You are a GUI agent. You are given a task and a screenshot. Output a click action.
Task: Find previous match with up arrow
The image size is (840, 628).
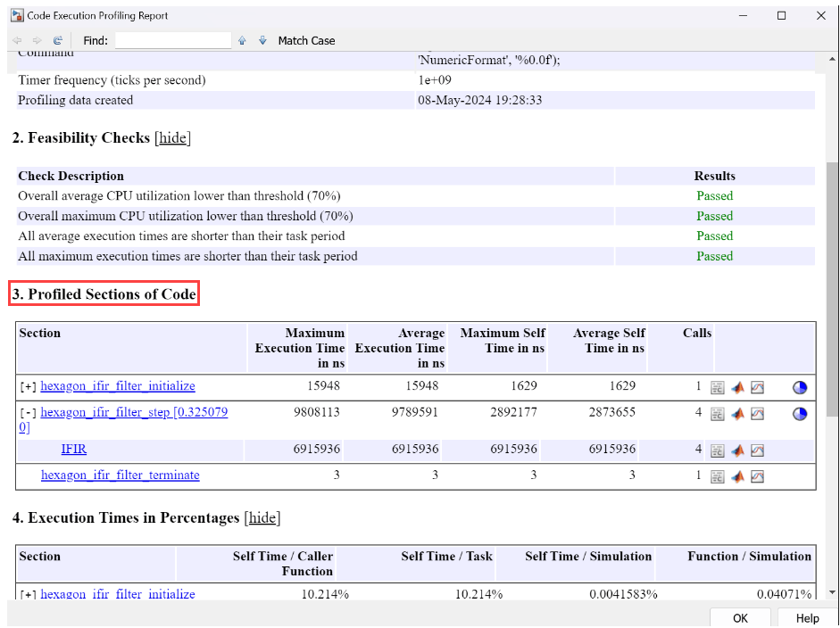(x=242, y=41)
